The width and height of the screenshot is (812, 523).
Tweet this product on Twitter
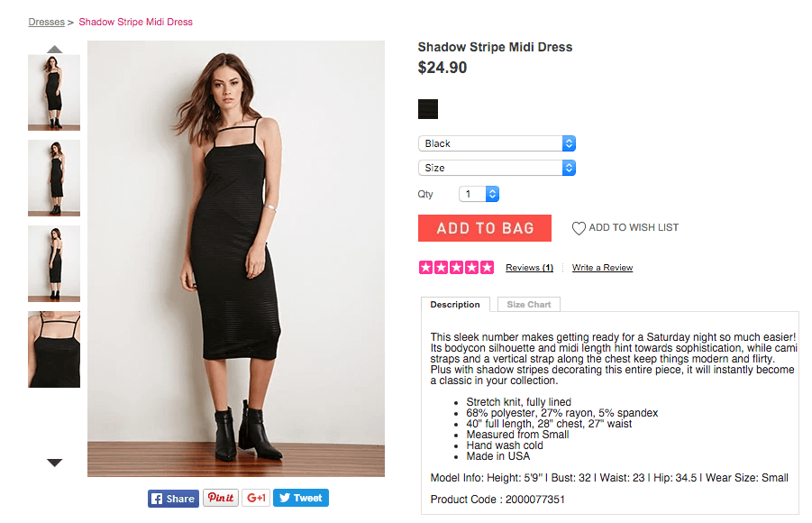pyautogui.click(x=300, y=498)
